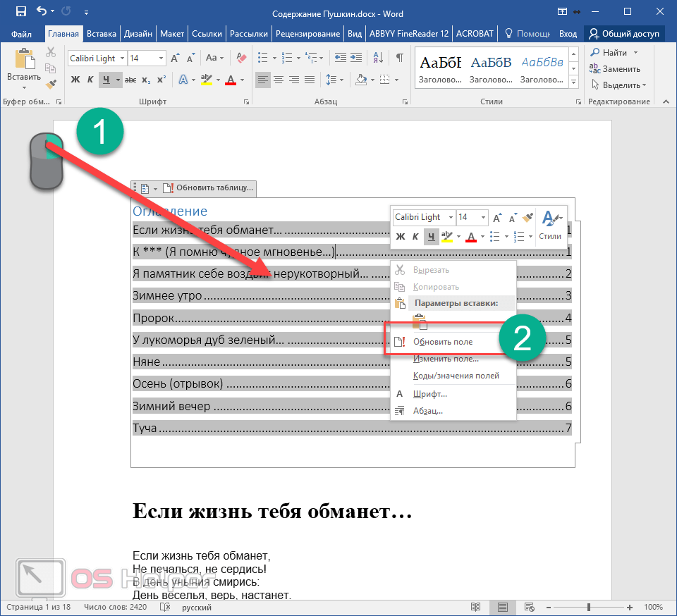Click the red font color swatch in the ribbon

229,80
